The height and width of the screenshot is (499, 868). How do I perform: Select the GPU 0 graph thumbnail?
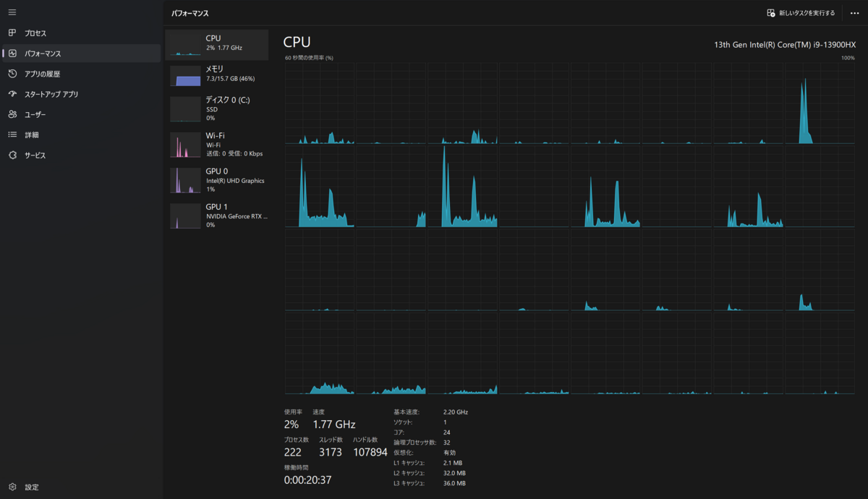click(x=185, y=180)
